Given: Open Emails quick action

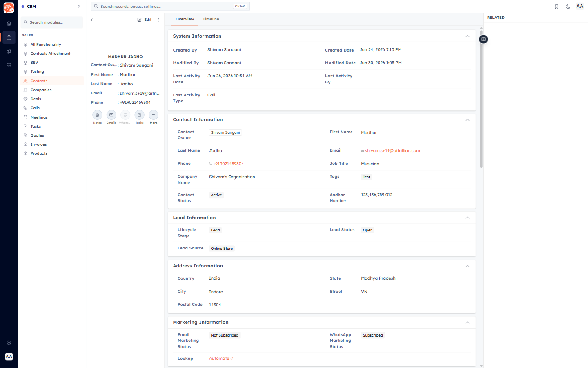Looking at the screenshot, I should [x=111, y=115].
